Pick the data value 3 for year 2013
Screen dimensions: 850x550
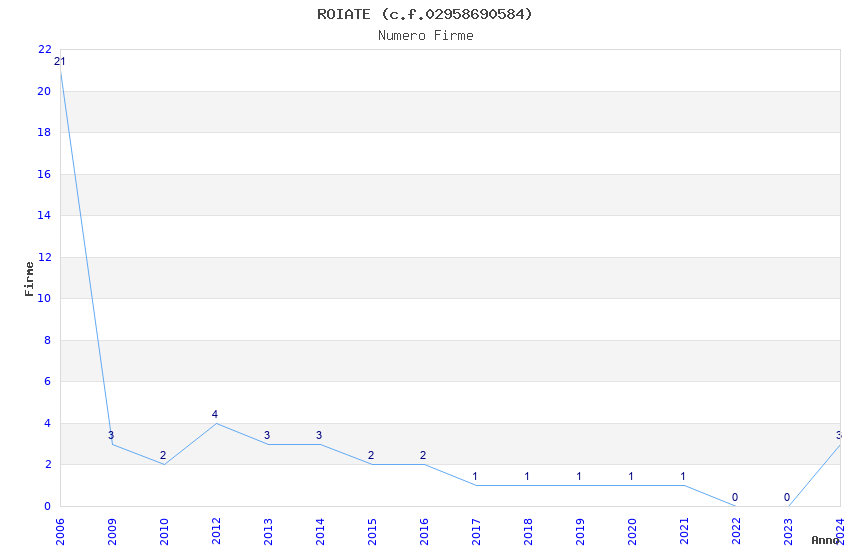click(267, 435)
